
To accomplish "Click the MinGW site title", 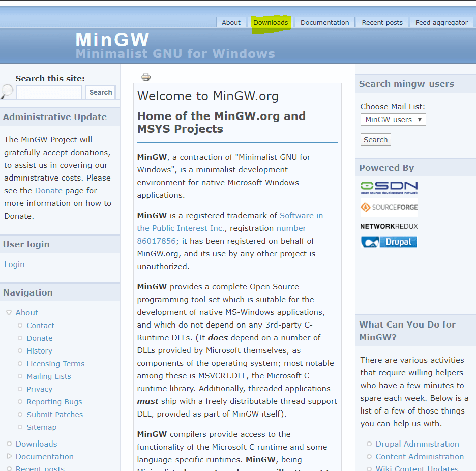I will point(112,40).
